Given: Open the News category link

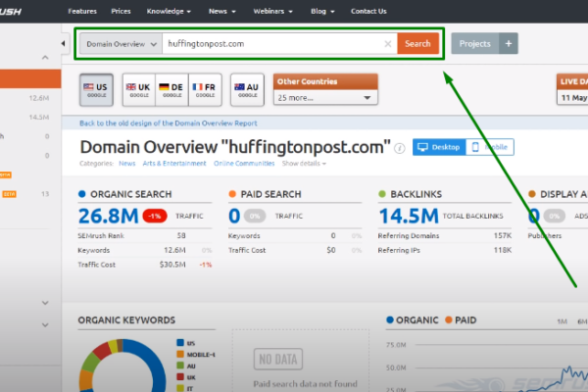Looking at the screenshot, I should click(127, 164).
